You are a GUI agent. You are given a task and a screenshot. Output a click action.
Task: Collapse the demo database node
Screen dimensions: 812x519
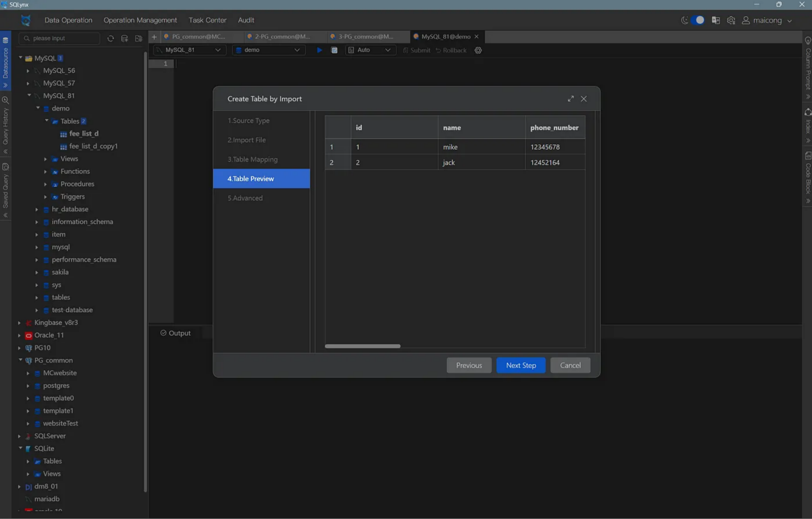pos(37,108)
